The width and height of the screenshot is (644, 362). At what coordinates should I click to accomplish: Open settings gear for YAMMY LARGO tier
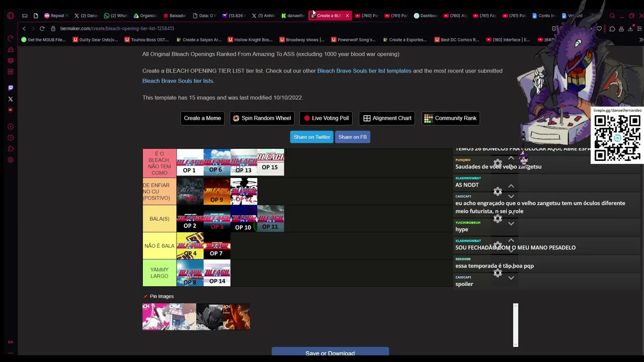click(x=498, y=273)
